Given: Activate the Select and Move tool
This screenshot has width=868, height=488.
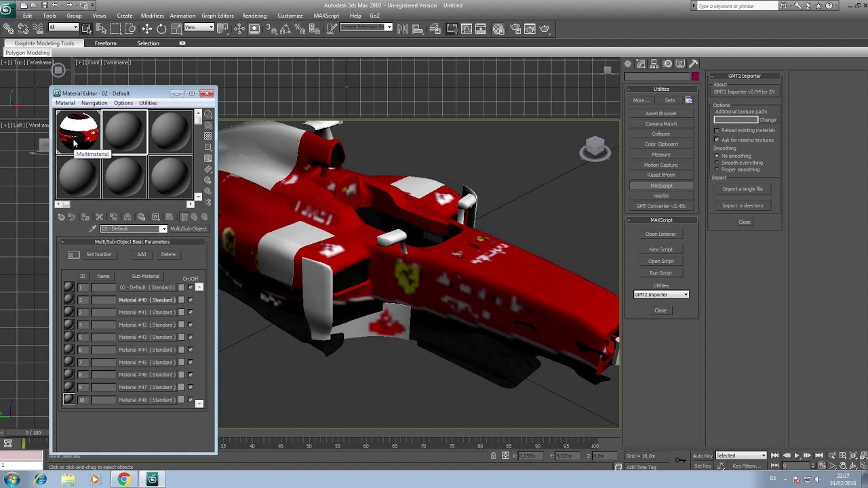Looking at the screenshot, I should (x=146, y=28).
